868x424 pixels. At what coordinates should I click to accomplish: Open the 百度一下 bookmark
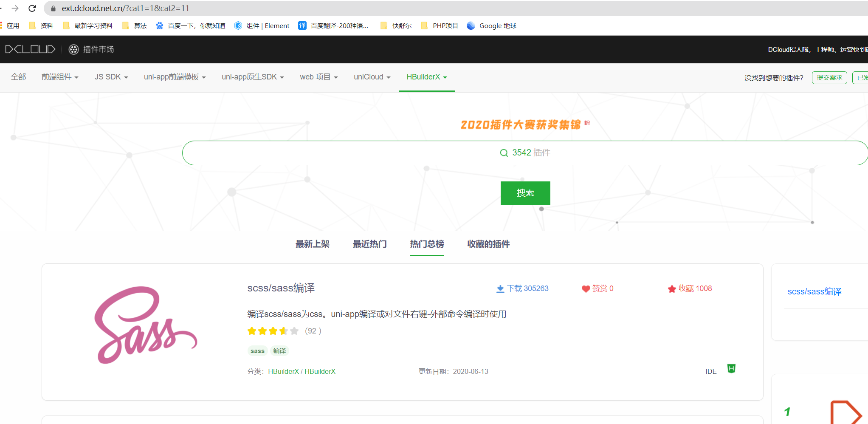click(191, 25)
